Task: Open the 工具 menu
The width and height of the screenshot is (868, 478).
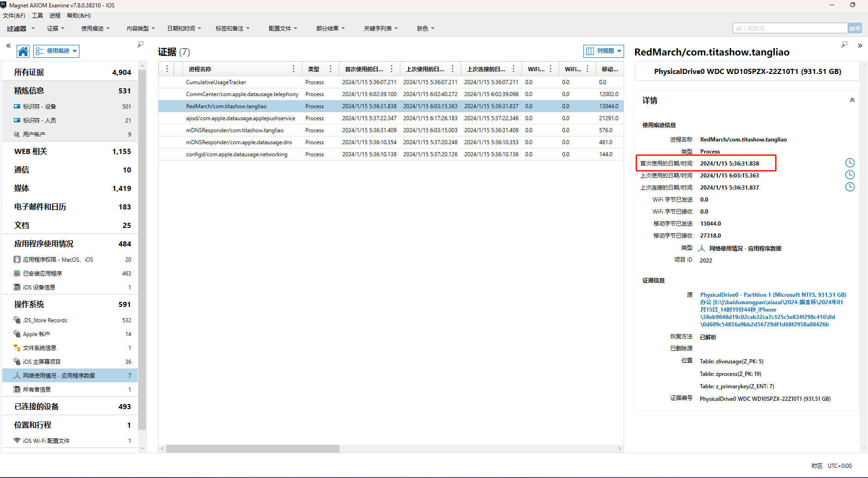Action: [x=37, y=15]
